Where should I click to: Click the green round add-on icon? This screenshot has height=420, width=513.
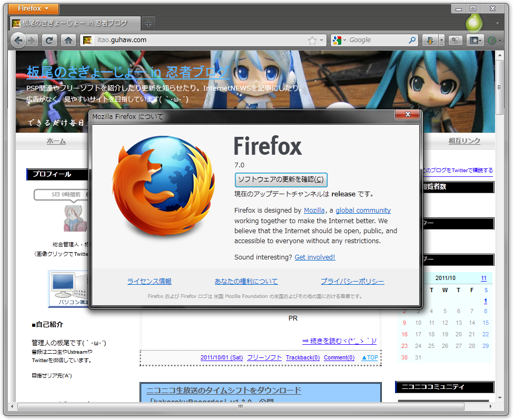pos(491,41)
